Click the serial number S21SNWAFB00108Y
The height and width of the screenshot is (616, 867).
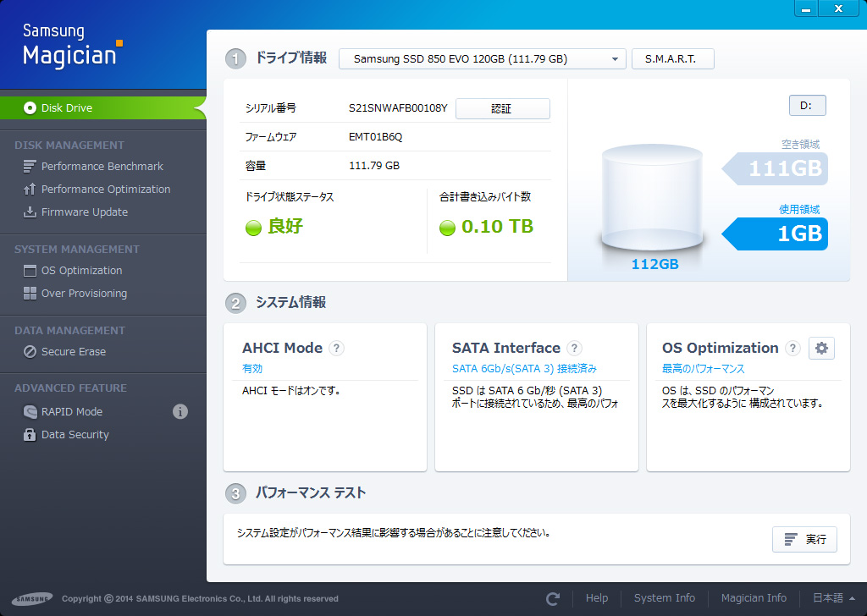coord(398,108)
